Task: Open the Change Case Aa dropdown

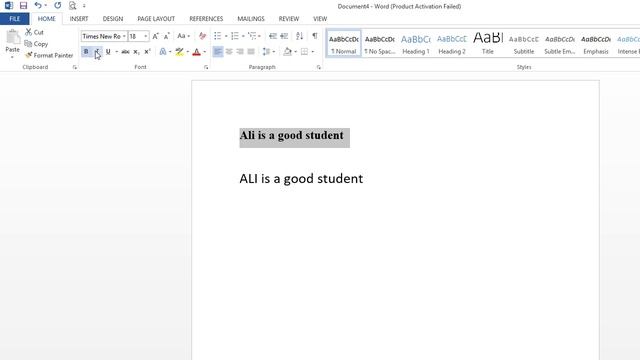Action: point(183,36)
